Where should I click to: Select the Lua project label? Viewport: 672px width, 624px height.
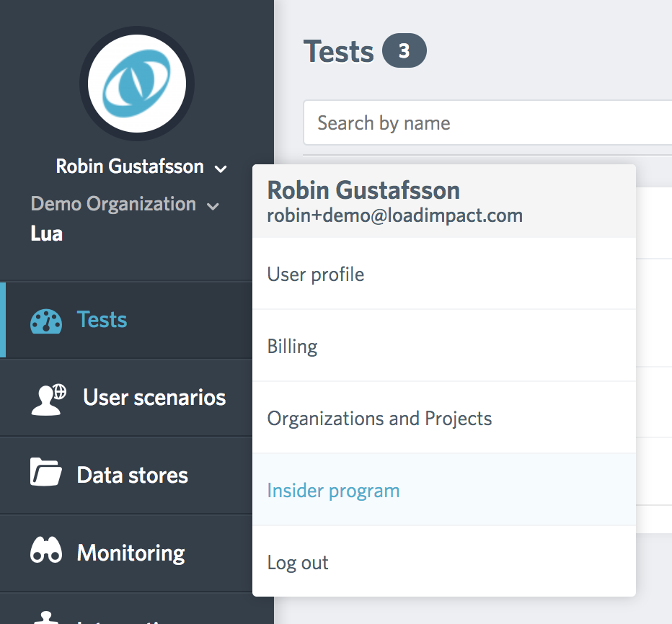coord(47,234)
